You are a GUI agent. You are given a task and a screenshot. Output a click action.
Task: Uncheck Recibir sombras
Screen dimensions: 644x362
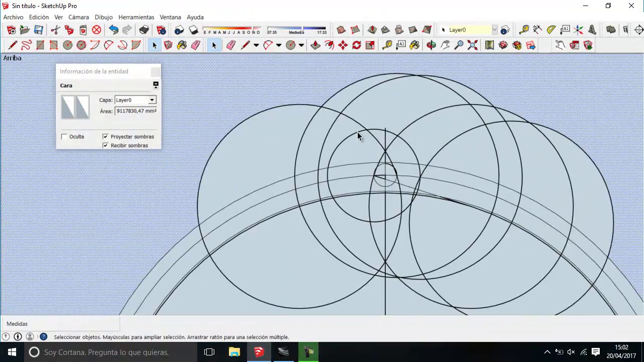[105, 145]
